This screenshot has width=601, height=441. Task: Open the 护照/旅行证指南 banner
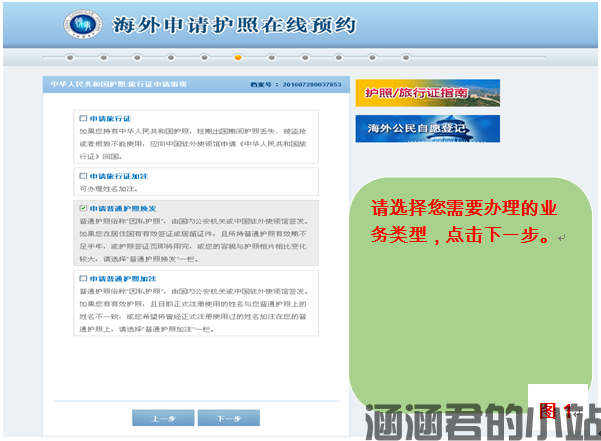[x=428, y=93]
